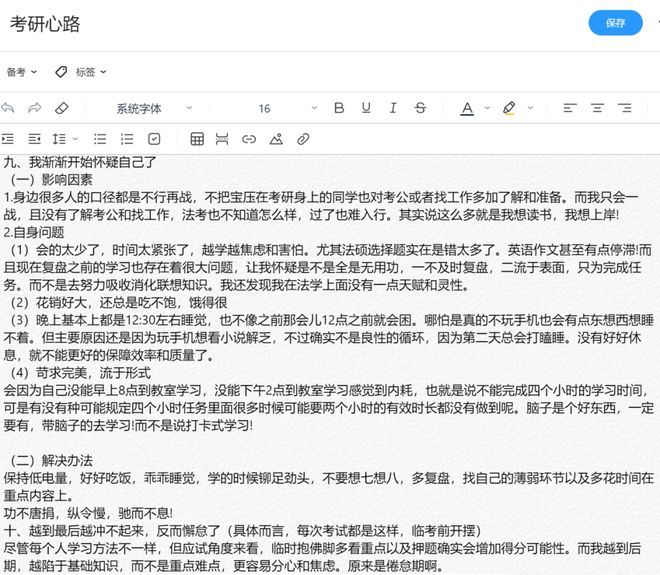Insert a bulleted list
This screenshot has width=660, height=575.
pos(100,138)
